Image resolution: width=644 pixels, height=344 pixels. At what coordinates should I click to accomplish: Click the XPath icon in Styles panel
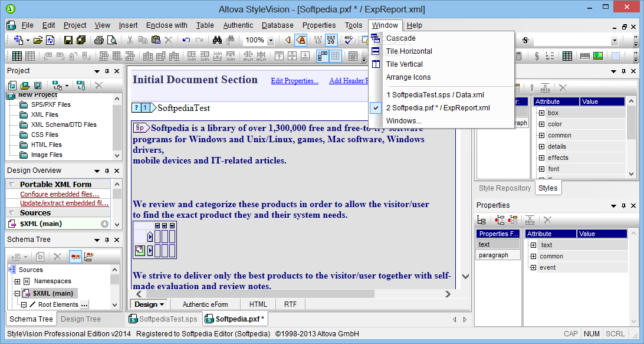545,87
